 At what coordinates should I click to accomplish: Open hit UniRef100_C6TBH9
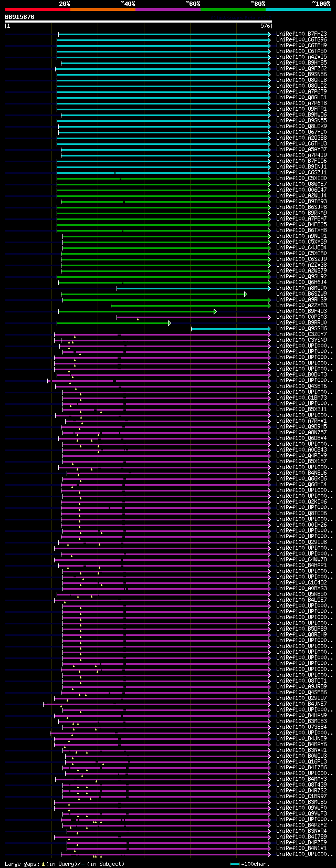(301, 45)
